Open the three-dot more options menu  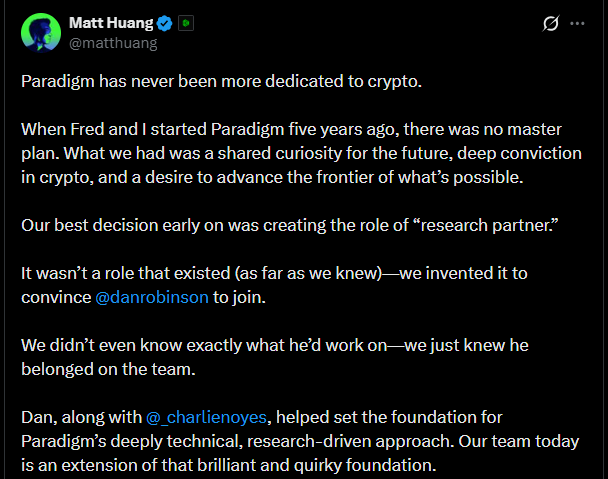point(577,24)
